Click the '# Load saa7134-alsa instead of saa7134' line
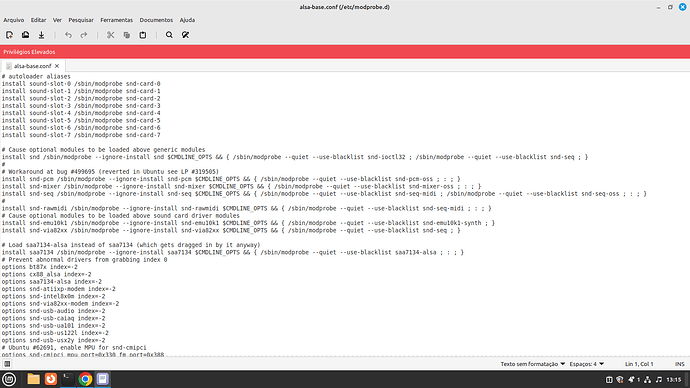Image resolution: width=690 pixels, height=388 pixels. 131,245
